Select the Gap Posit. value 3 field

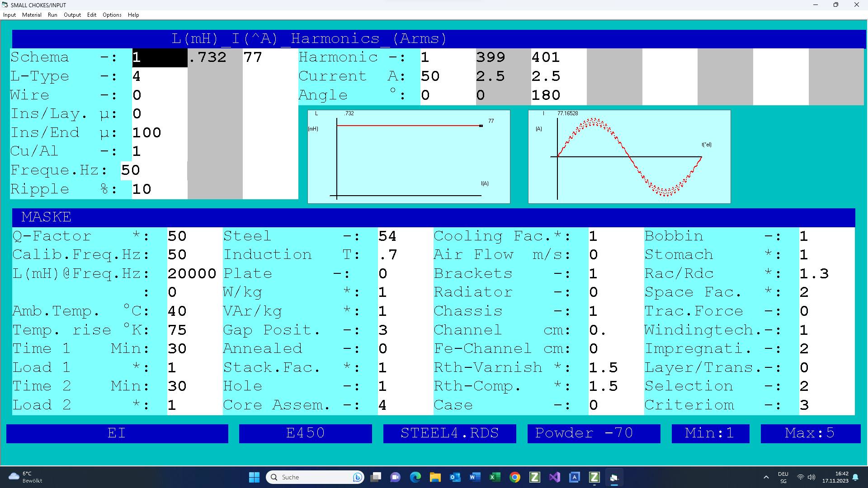coord(405,330)
